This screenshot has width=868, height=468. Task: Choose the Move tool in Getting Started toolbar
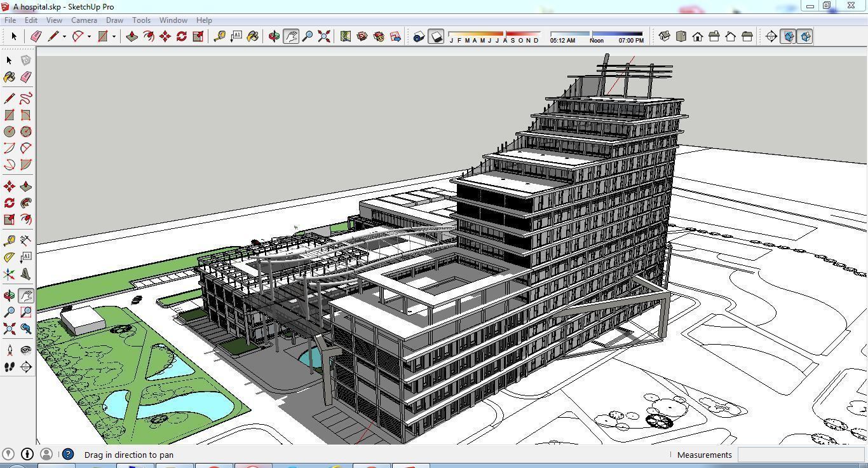(x=165, y=37)
